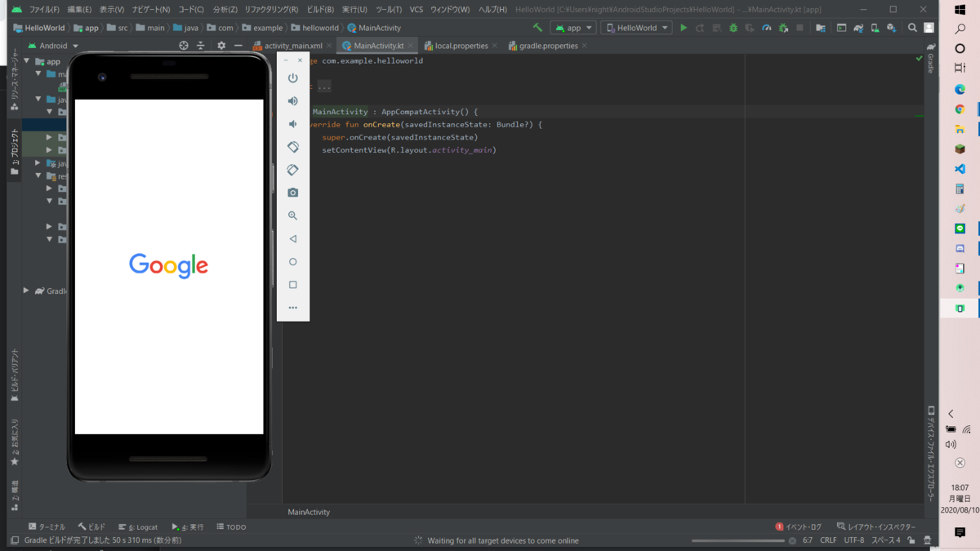Open Visual Studio Code from the taskbar

960,169
